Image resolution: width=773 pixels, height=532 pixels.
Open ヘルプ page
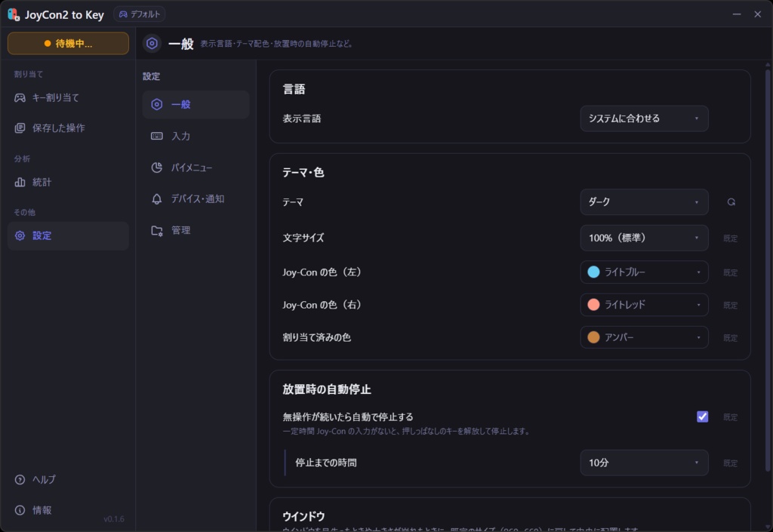68,480
